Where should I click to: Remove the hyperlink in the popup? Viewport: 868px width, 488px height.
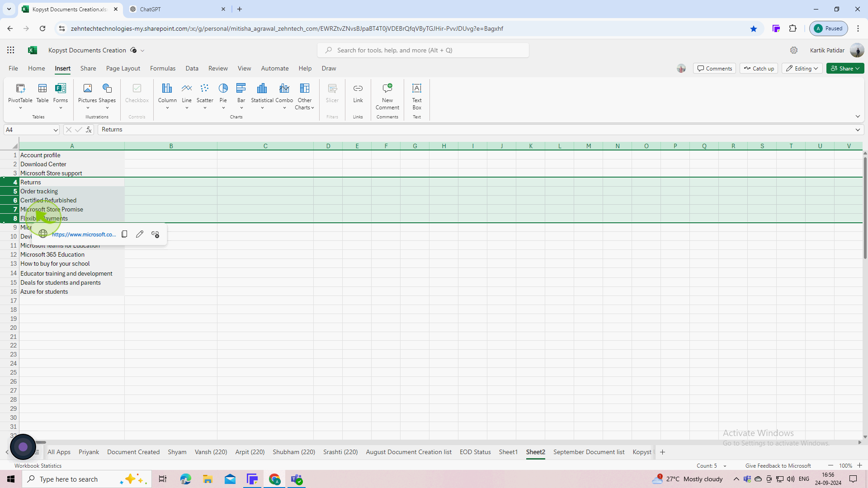[155, 234]
